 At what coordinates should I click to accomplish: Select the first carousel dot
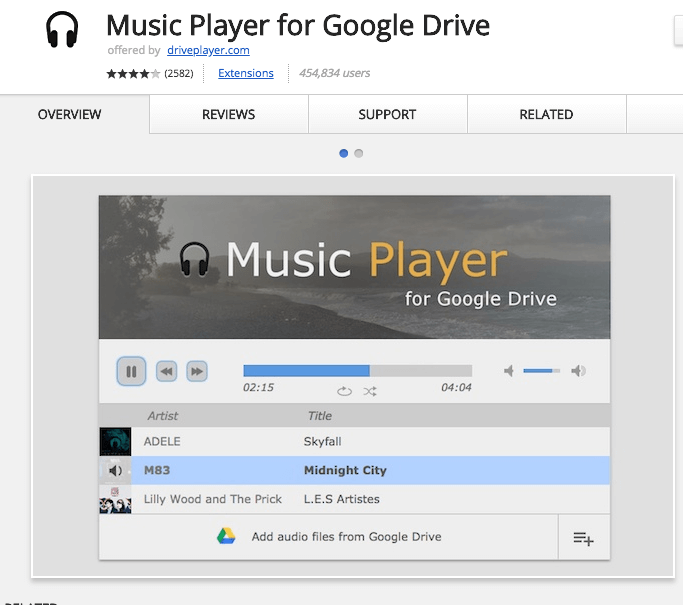[344, 153]
